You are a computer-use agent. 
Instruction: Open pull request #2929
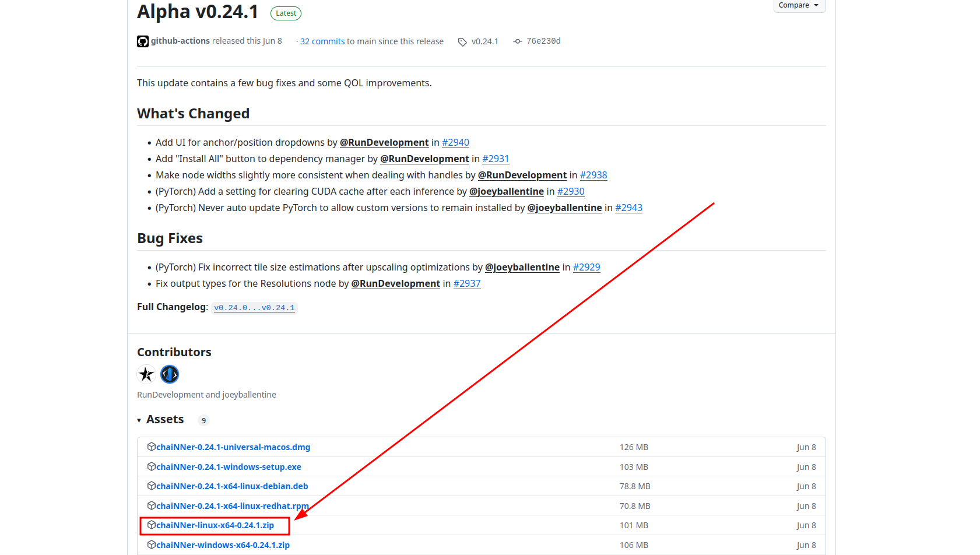586,267
